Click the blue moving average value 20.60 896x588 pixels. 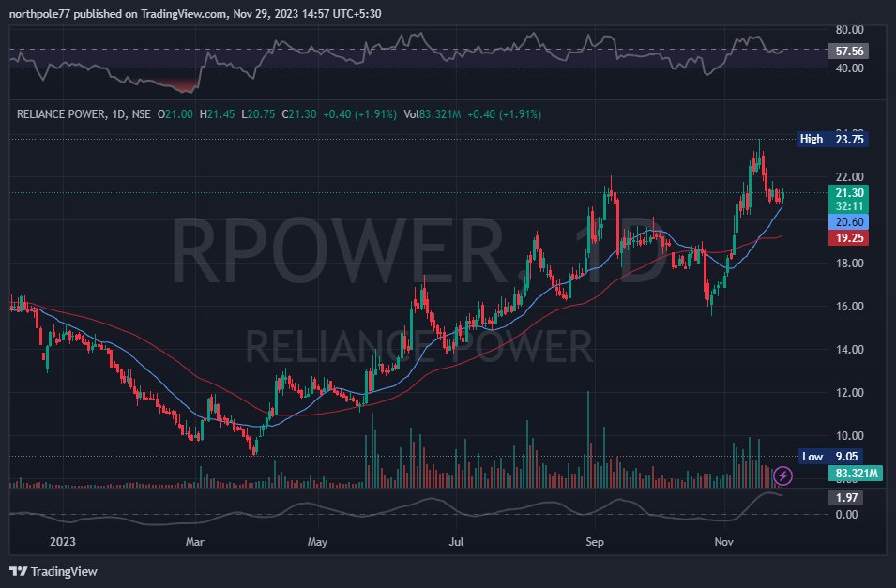848,221
